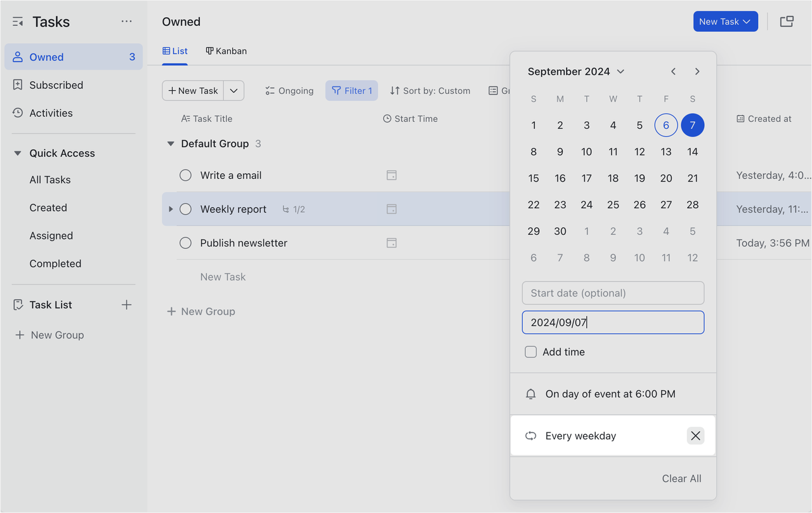Switch to the Kanban tab
The width and height of the screenshot is (812, 513).
pyautogui.click(x=226, y=51)
